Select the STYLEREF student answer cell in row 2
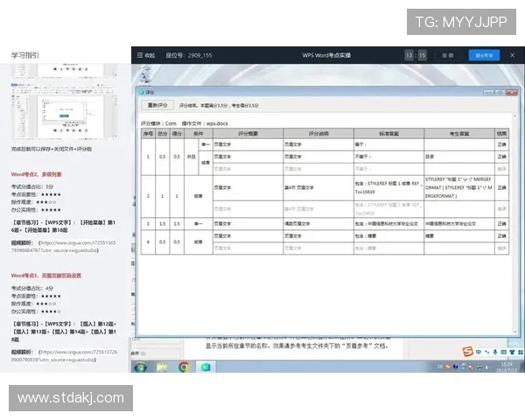 (x=459, y=188)
